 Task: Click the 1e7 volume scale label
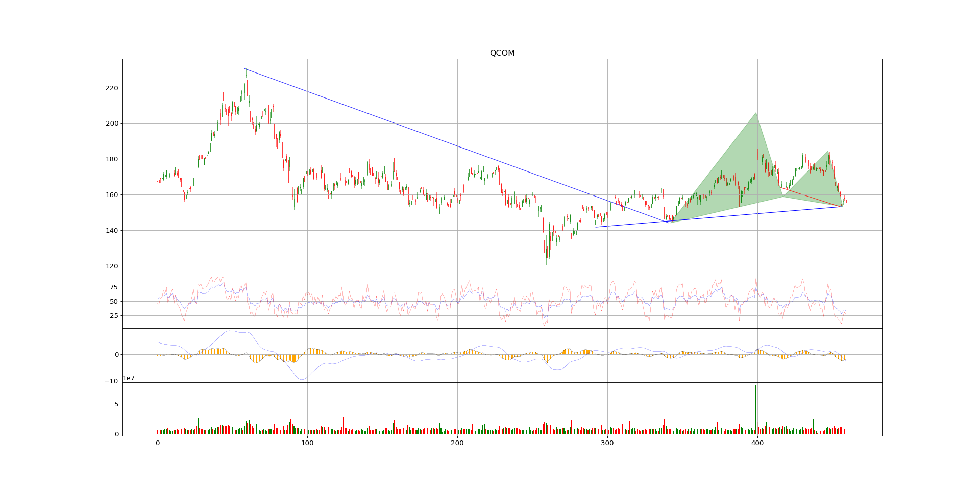(x=129, y=378)
